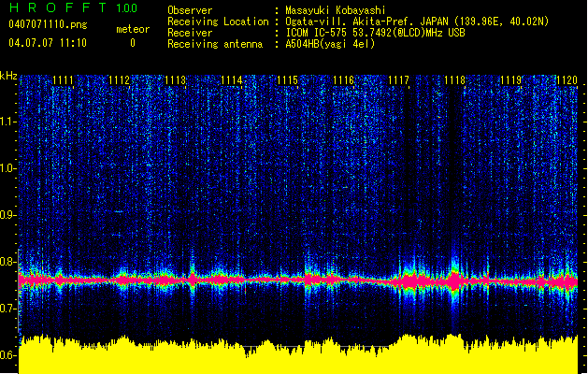This screenshot has width=588, height=374.
Task: Click the 0.6 frequency axis label
Action: [7, 355]
